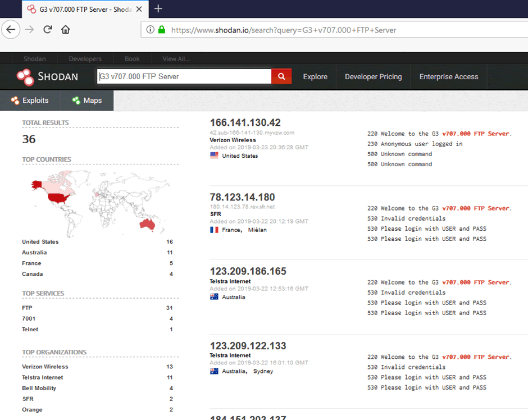Click 'Added on 2019-03-22 20:12:19 GMT' timestamp
Screen dimensions: 528x420
click(259, 221)
